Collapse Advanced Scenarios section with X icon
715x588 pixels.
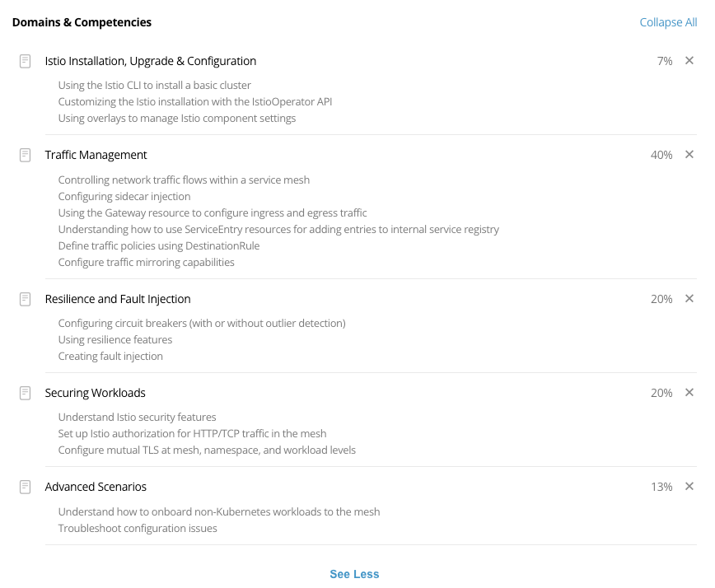pos(689,487)
